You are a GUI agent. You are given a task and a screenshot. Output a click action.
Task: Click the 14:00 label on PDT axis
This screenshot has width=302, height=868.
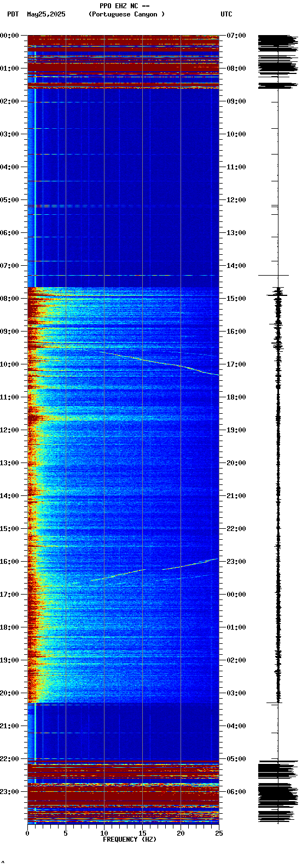coord(9,496)
